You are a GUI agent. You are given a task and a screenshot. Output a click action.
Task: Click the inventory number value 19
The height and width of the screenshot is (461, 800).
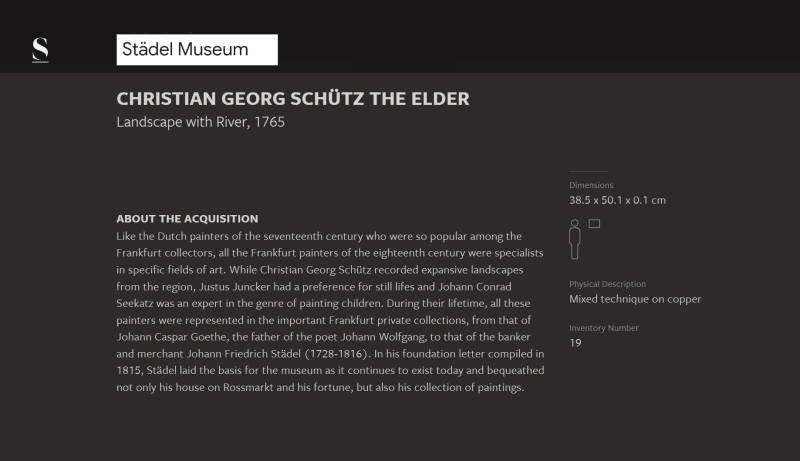tap(576, 343)
